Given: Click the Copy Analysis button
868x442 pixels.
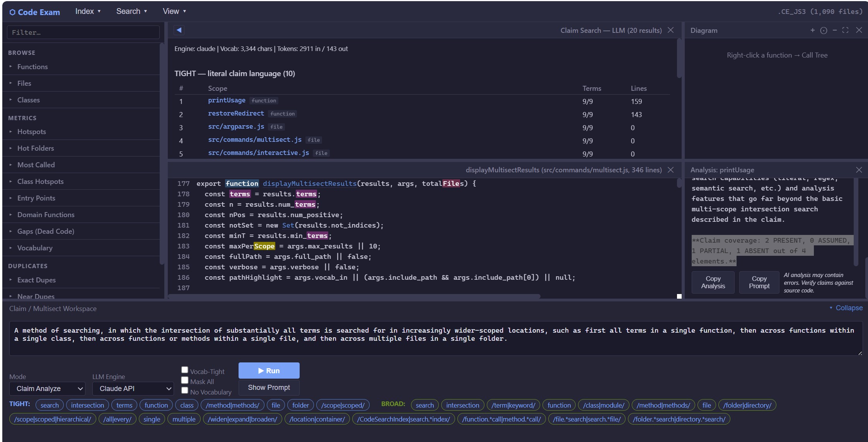Looking at the screenshot, I should point(713,282).
